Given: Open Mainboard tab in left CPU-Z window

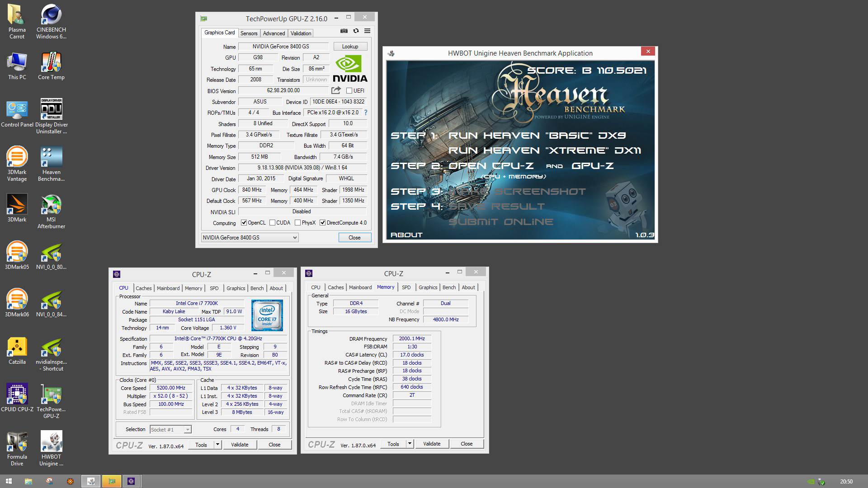Looking at the screenshot, I should (x=168, y=288).
